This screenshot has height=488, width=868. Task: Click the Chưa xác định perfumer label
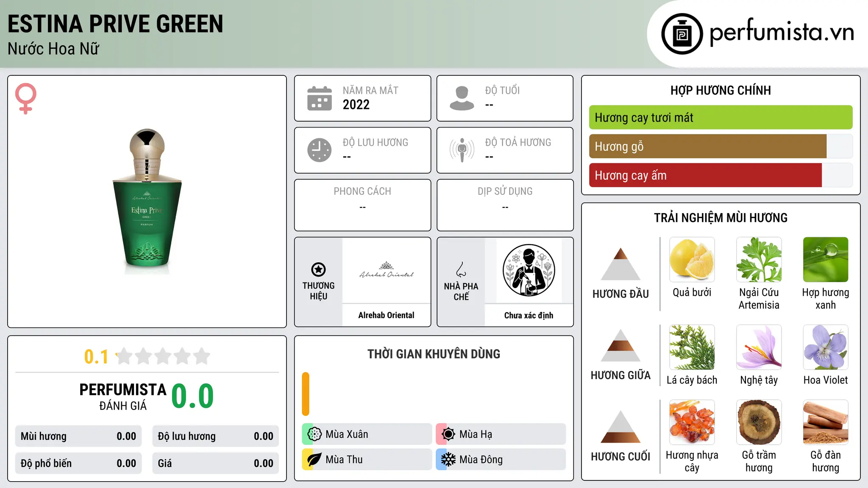point(529,315)
